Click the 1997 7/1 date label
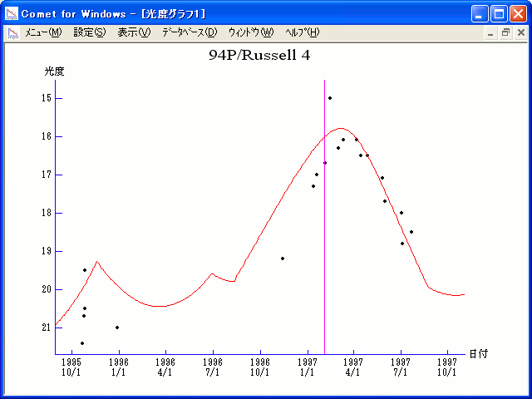Viewport: 532px width, 399px height. click(x=401, y=367)
